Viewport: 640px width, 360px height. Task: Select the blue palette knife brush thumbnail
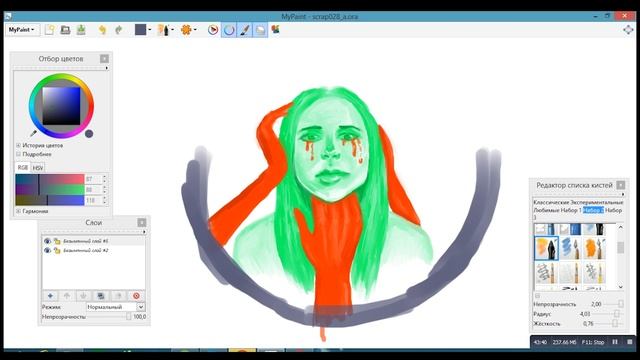[570, 248]
